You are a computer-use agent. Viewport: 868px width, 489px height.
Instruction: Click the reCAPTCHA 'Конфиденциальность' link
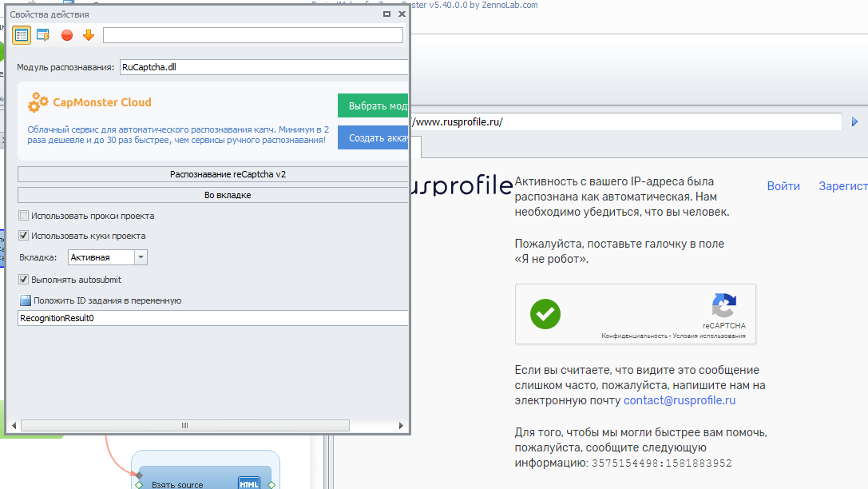634,336
